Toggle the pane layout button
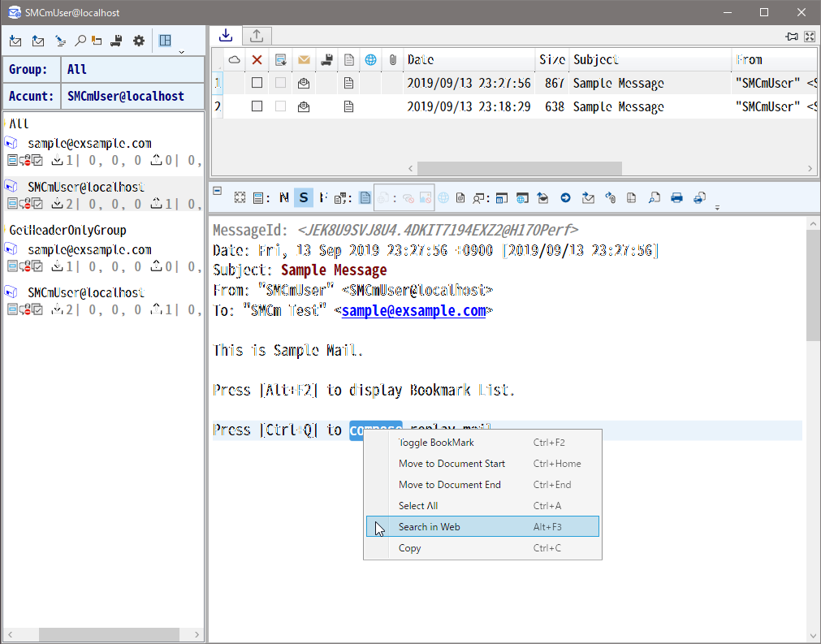 (x=165, y=41)
